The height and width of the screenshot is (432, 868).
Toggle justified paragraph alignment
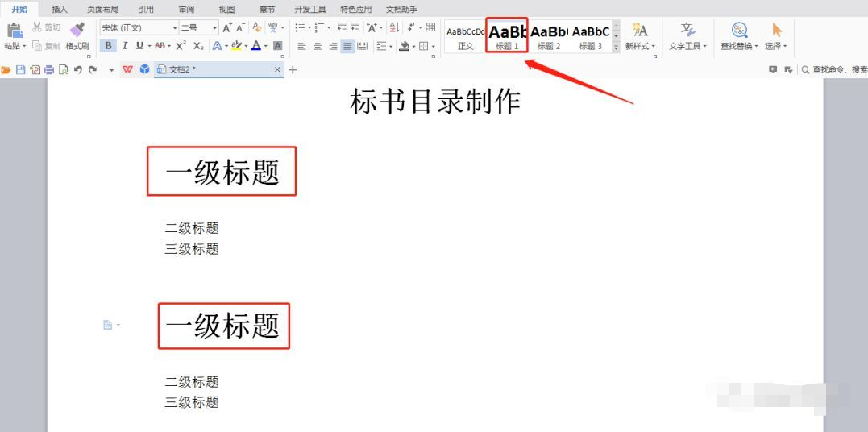[x=347, y=46]
